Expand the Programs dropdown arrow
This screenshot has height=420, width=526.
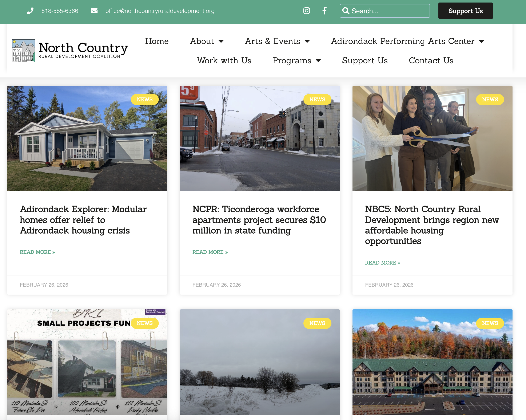point(318,61)
